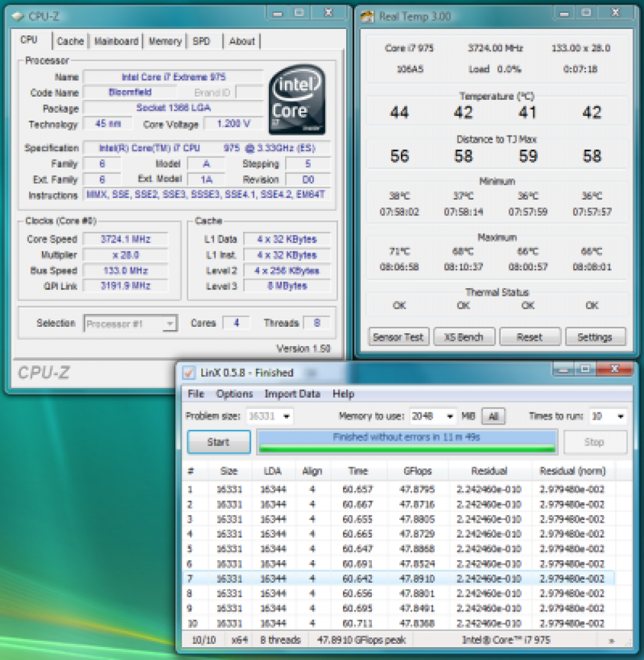Click the Start button in LinX
Image resolution: width=644 pixels, height=660 pixels.
coord(219,442)
